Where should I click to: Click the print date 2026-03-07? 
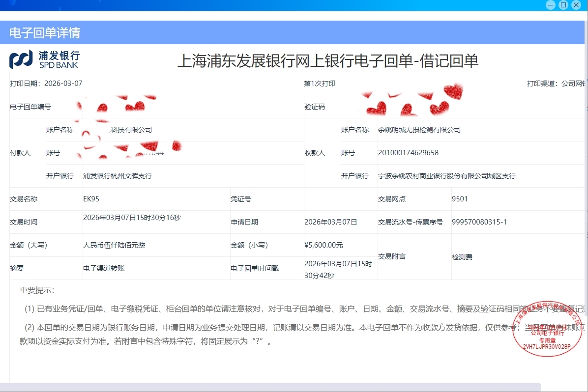63,84
